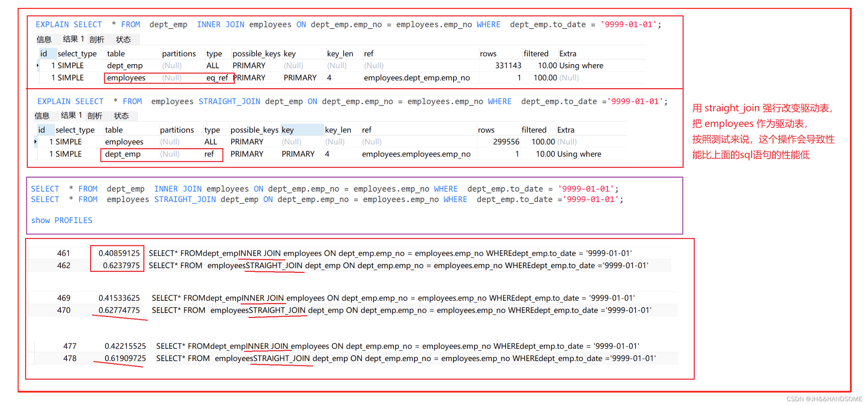Select query ID 477 in the profiles list

coord(69,346)
